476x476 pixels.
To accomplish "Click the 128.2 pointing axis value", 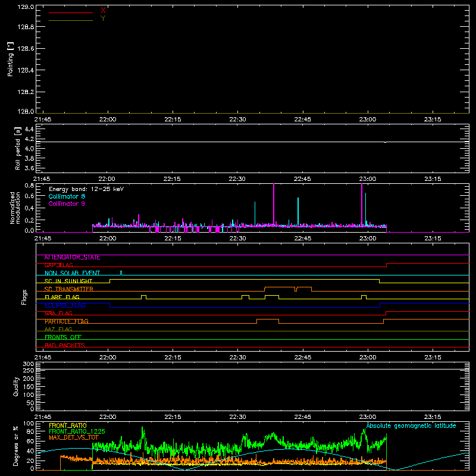I will click(x=26, y=92).
